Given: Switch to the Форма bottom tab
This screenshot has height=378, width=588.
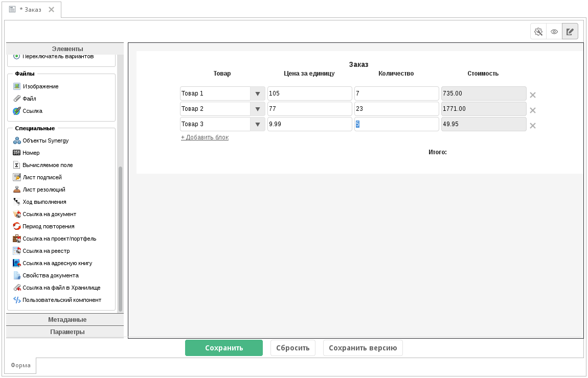Looking at the screenshot, I should point(20,365).
